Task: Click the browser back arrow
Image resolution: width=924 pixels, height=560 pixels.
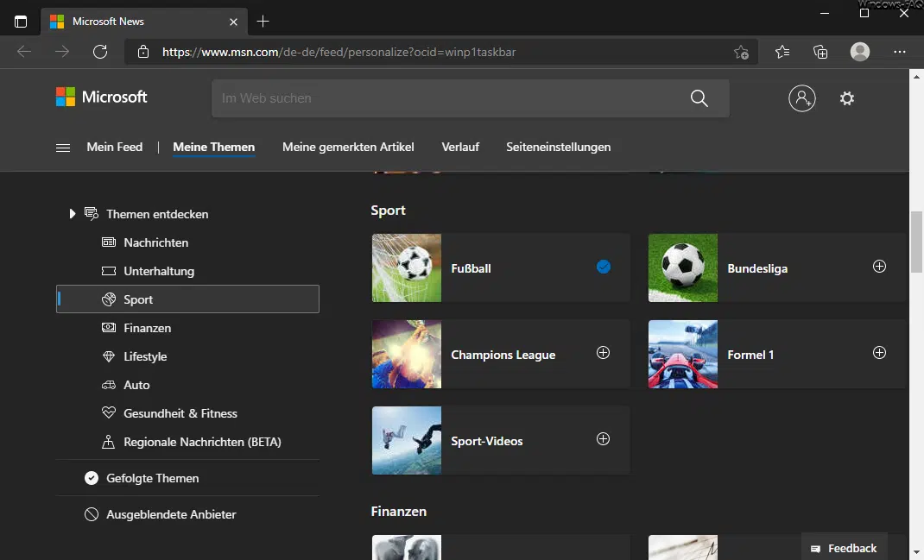Action: (24, 52)
